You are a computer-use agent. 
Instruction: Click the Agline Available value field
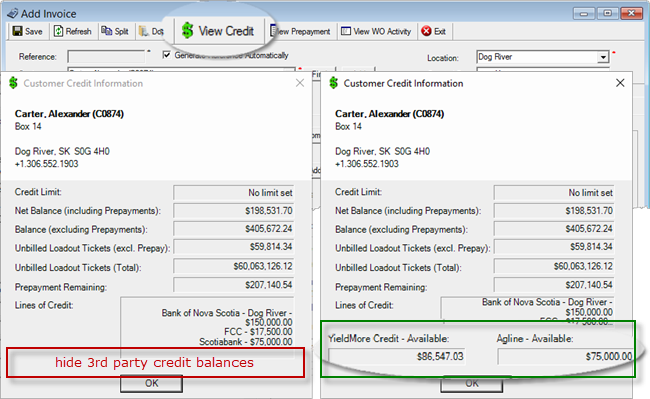coord(565,356)
